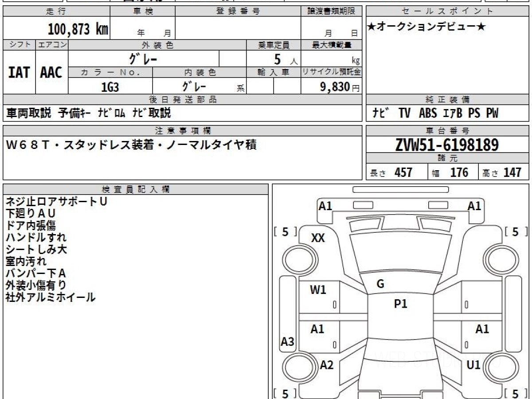Select the 下廻りAU inspector note
532x399 pixels.
[31, 214]
